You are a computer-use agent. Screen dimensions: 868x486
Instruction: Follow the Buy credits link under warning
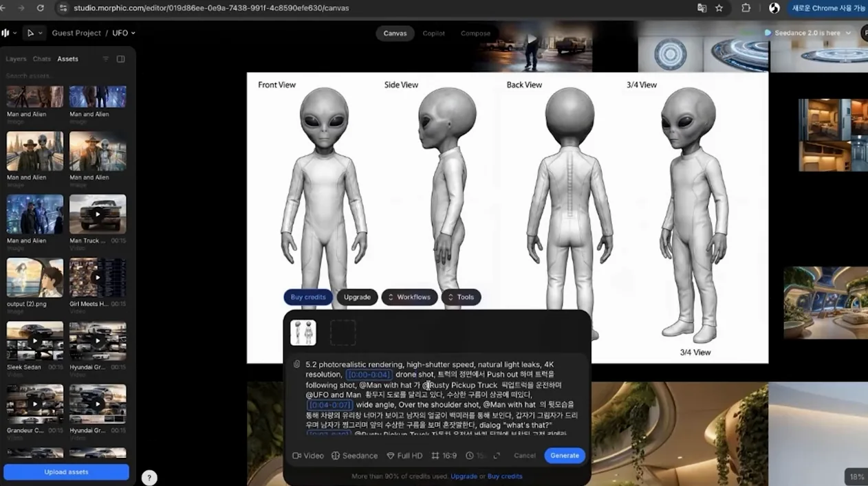505,476
